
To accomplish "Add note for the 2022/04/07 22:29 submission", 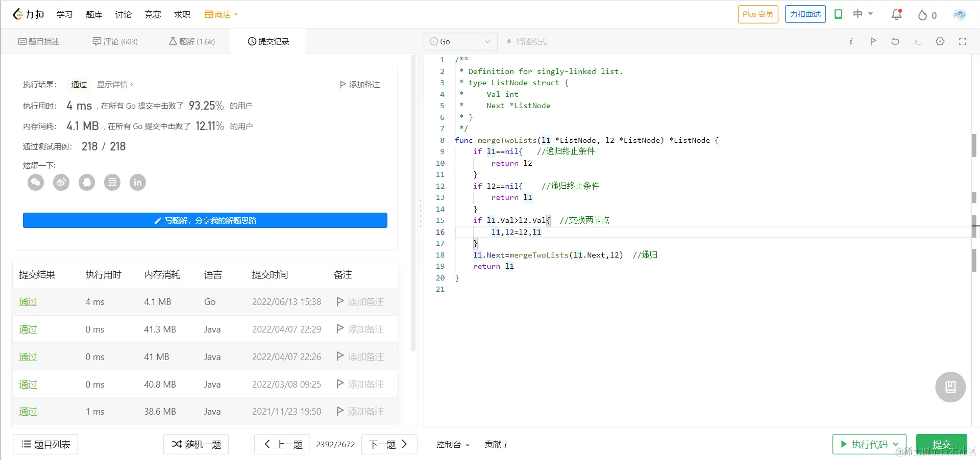I will (x=360, y=329).
